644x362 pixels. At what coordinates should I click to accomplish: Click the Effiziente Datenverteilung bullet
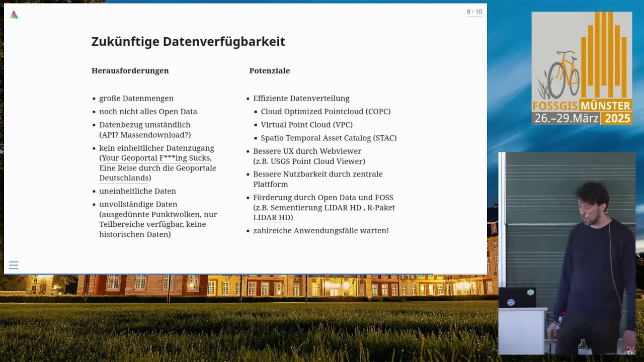point(301,99)
